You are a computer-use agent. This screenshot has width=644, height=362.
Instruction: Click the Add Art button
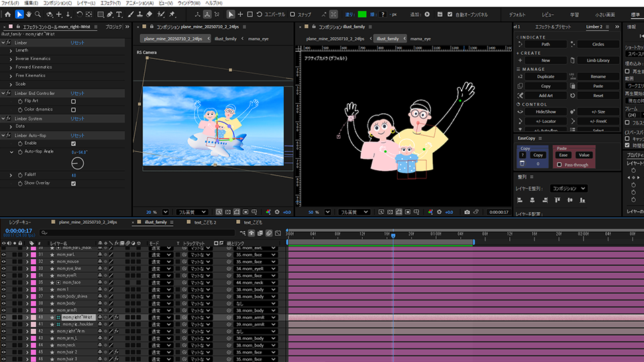coord(545,96)
